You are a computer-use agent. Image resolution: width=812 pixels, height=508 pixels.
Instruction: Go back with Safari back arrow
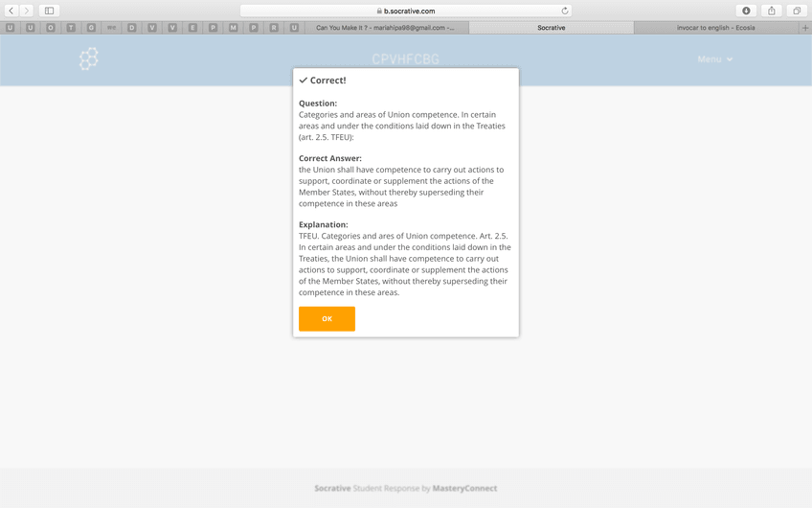point(11,11)
